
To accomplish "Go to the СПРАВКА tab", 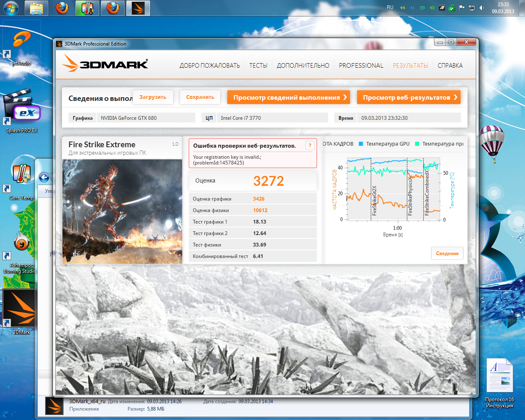I will pyautogui.click(x=450, y=66).
